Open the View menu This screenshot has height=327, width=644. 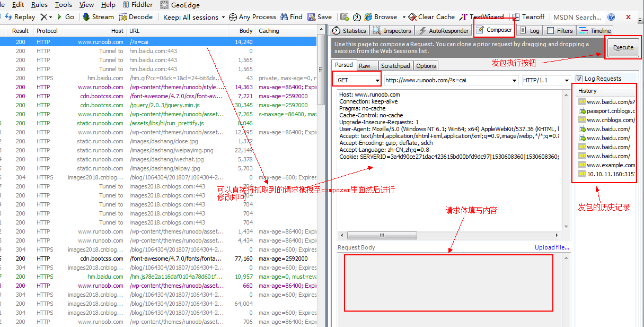86,5
